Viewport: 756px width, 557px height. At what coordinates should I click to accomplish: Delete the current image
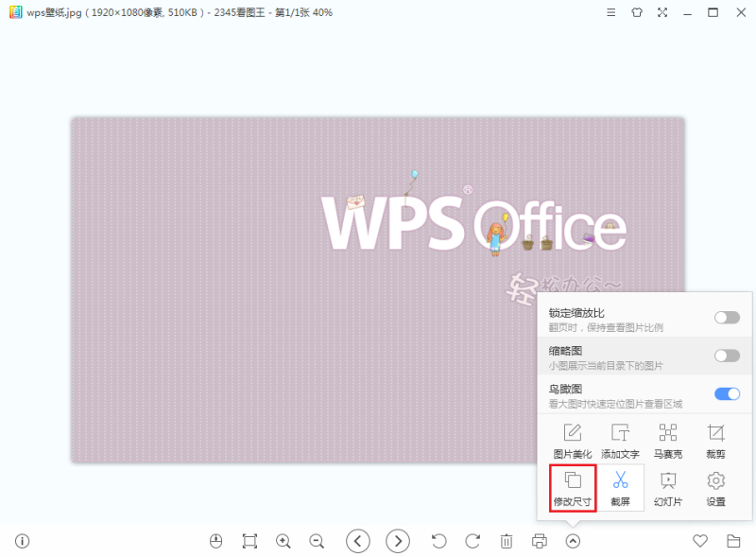point(507,541)
